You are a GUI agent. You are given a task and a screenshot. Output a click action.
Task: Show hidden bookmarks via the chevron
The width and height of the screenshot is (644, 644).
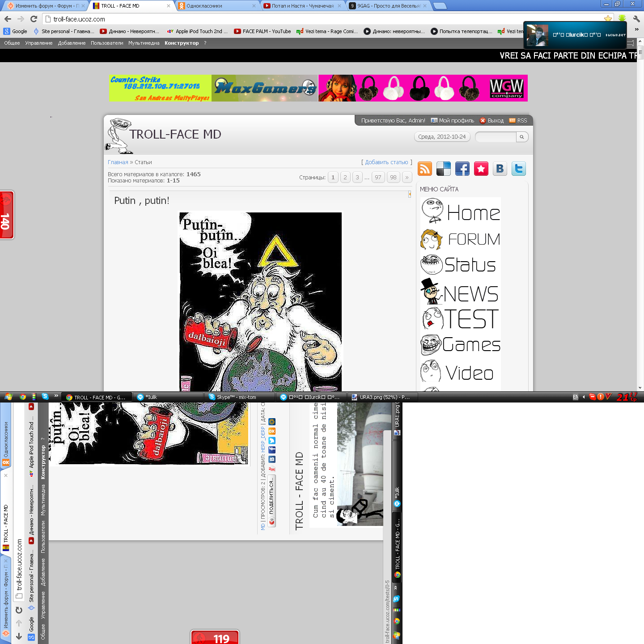[x=636, y=30]
